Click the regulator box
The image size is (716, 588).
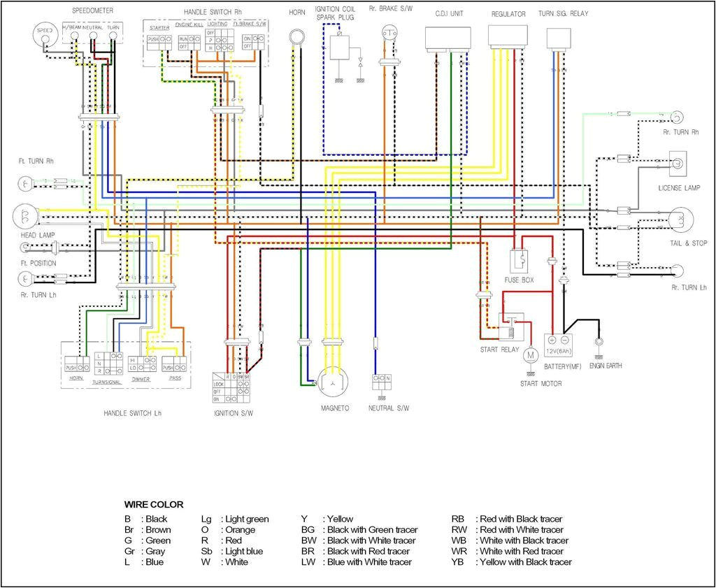click(x=508, y=36)
